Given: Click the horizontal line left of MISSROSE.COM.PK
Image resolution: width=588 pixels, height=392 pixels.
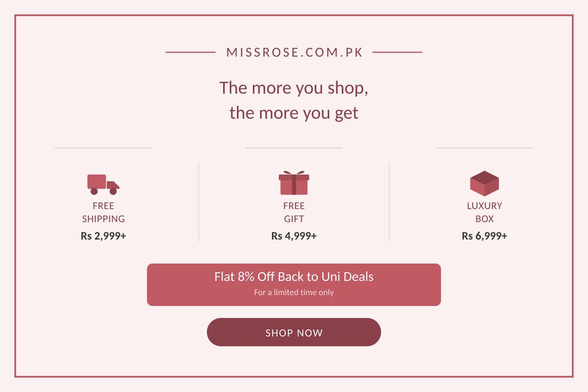Looking at the screenshot, I should pyautogui.click(x=191, y=52).
